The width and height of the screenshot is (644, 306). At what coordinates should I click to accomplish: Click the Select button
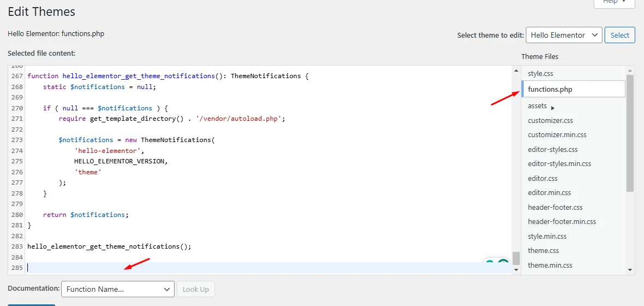(620, 36)
